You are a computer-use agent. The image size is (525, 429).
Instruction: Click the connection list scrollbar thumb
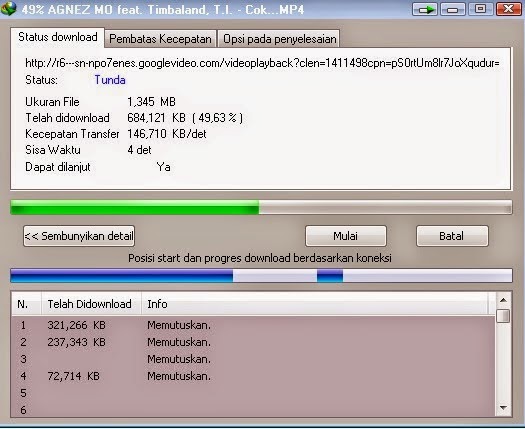[503, 316]
